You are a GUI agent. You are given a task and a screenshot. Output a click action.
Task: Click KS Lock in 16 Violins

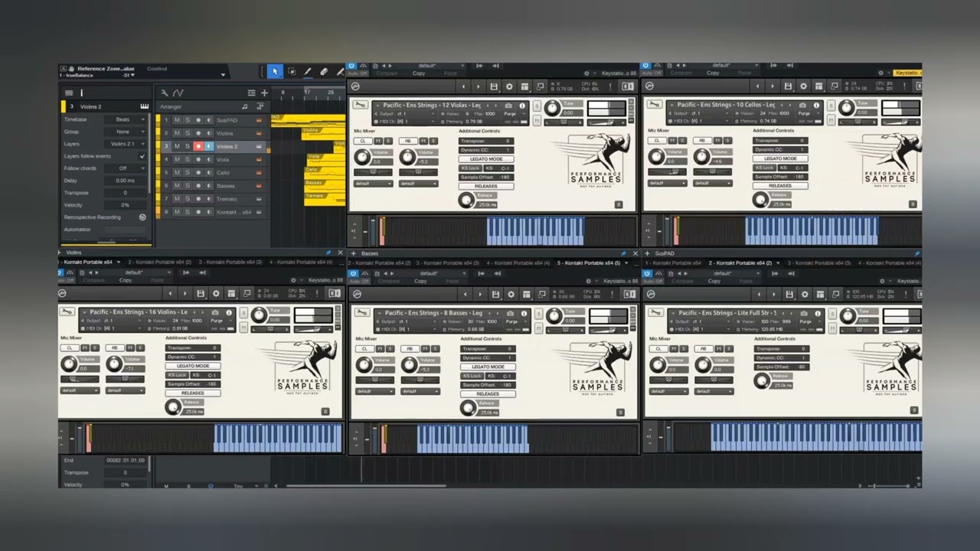coord(177,375)
